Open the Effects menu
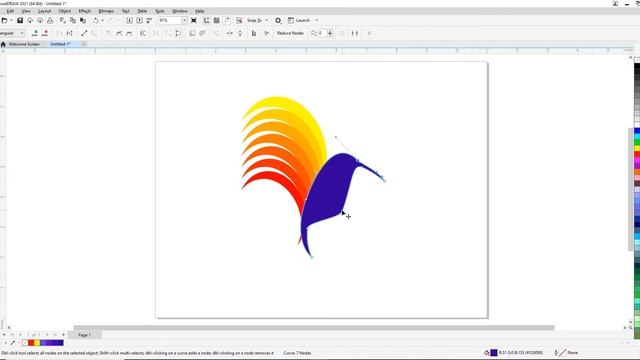This screenshot has width=640, height=360. 84,11
